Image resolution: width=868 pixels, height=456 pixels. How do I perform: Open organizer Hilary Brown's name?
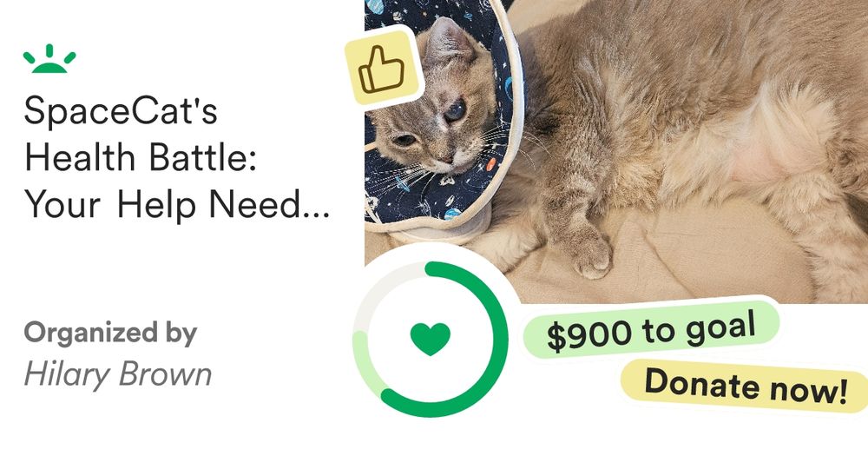point(118,374)
